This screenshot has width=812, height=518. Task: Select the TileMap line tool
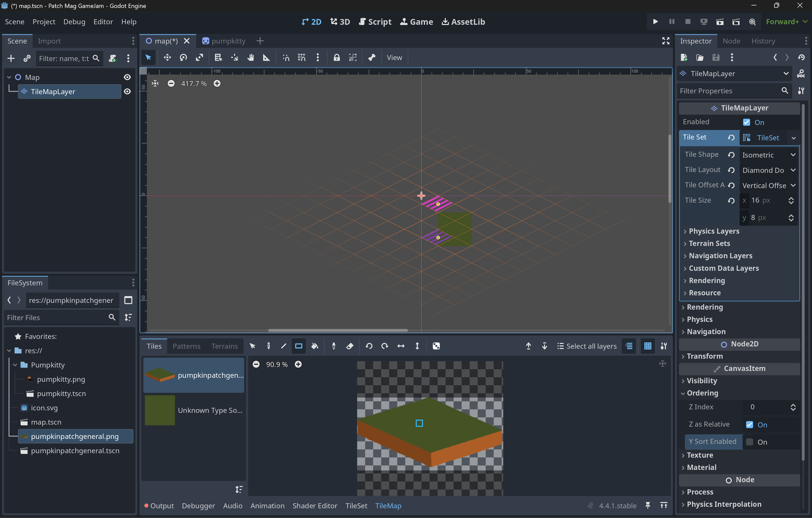tap(284, 346)
